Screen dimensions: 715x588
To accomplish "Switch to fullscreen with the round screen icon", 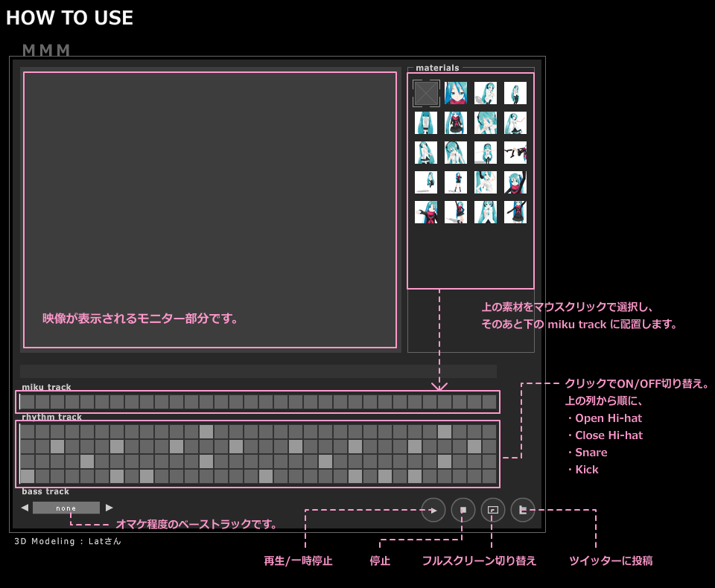I will click(x=492, y=510).
